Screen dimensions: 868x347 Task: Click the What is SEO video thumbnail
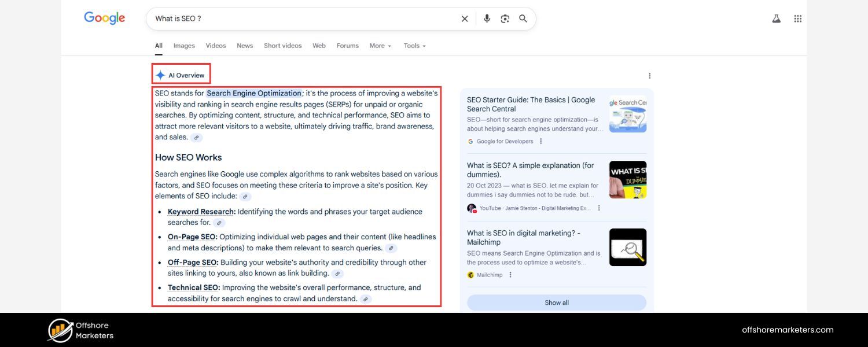[627, 180]
